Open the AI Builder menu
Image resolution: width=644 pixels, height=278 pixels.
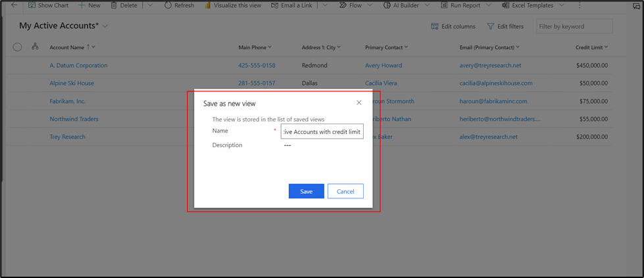pyautogui.click(x=428, y=5)
